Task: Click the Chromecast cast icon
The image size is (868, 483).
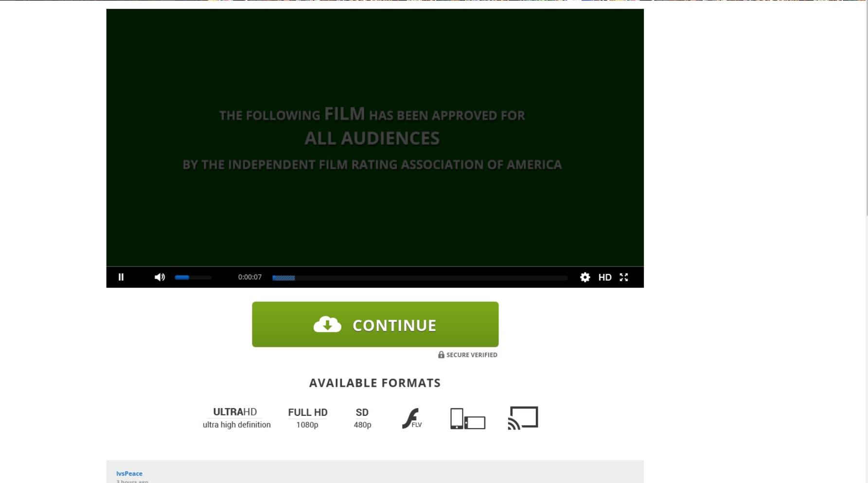Action: tap(523, 418)
